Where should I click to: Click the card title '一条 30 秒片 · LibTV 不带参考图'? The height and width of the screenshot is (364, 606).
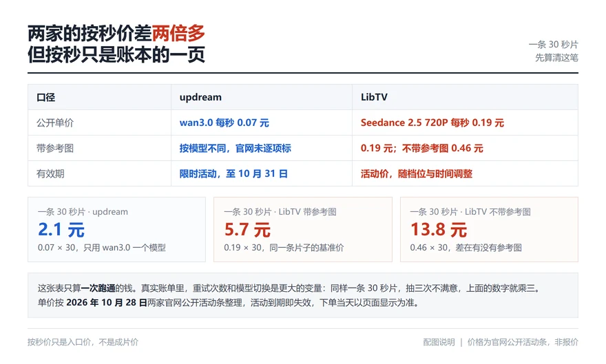470,211
